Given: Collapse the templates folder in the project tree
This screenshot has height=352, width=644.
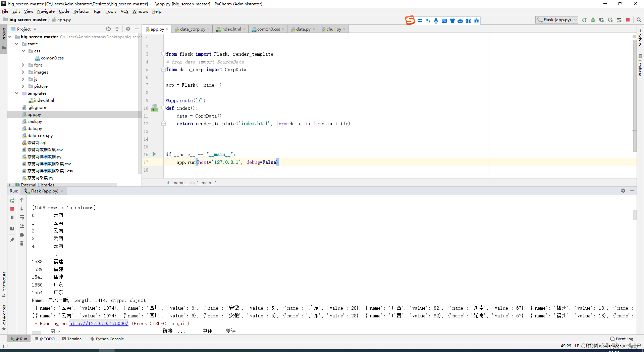Looking at the screenshot, I should [16, 93].
